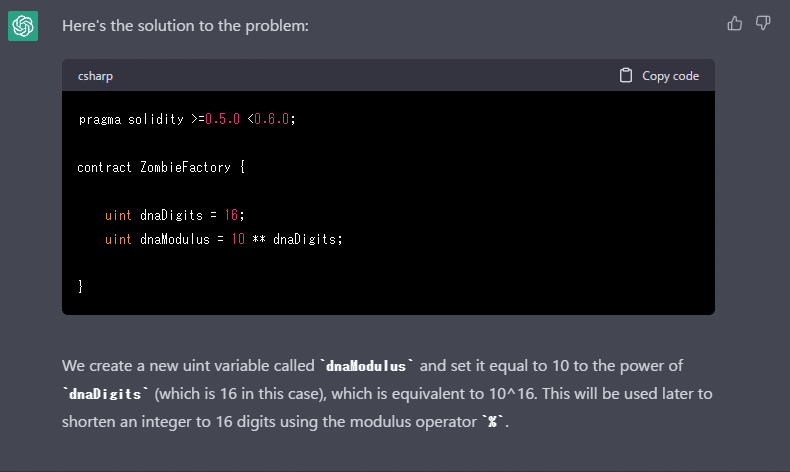Viewport: 790px width, 472px height.
Task: Click the version number 0.5.0 in code
Action: click(x=221, y=119)
